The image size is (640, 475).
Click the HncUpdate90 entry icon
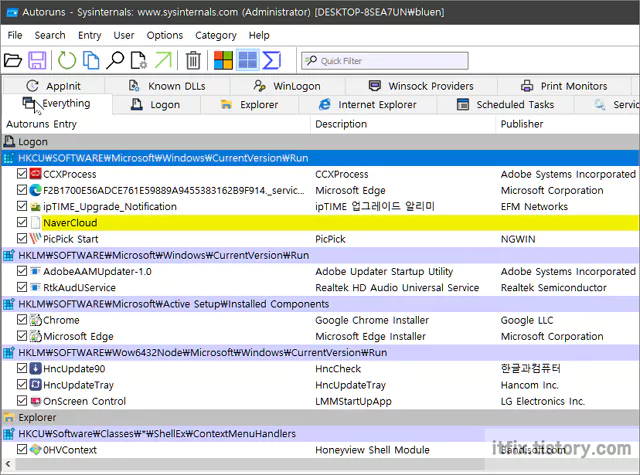coord(36,368)
